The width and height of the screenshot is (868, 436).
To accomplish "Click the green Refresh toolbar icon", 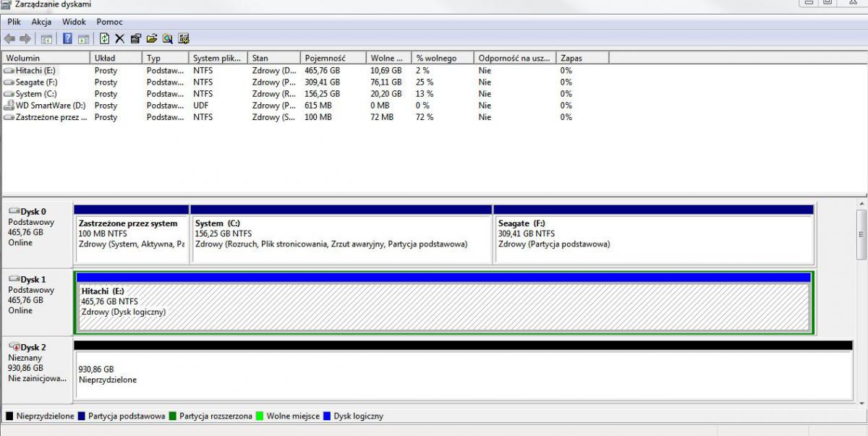I will (x=105, y=38).
